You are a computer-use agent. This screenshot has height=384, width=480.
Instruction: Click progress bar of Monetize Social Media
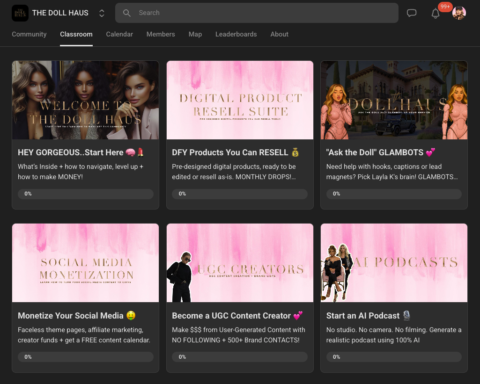click(86, 357)
